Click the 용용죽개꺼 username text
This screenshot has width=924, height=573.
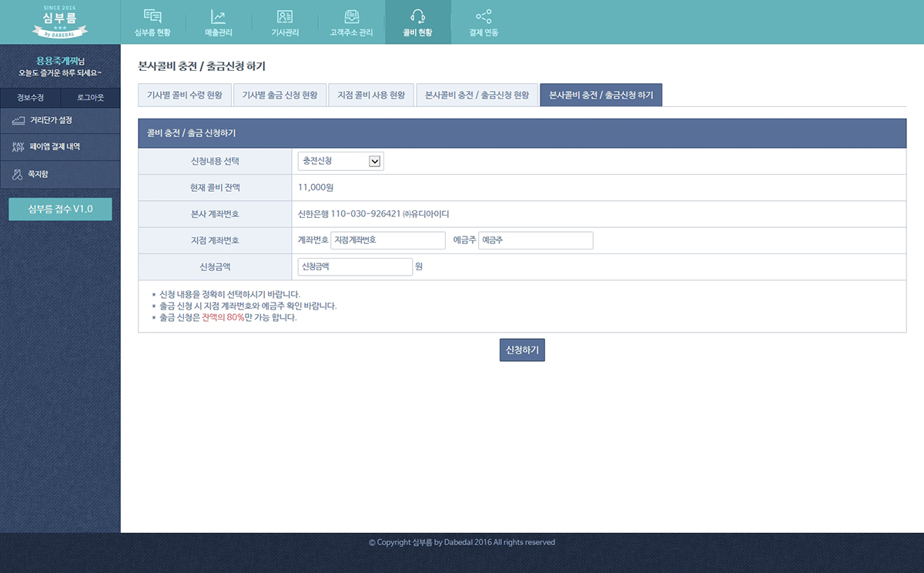coord(57,61)
